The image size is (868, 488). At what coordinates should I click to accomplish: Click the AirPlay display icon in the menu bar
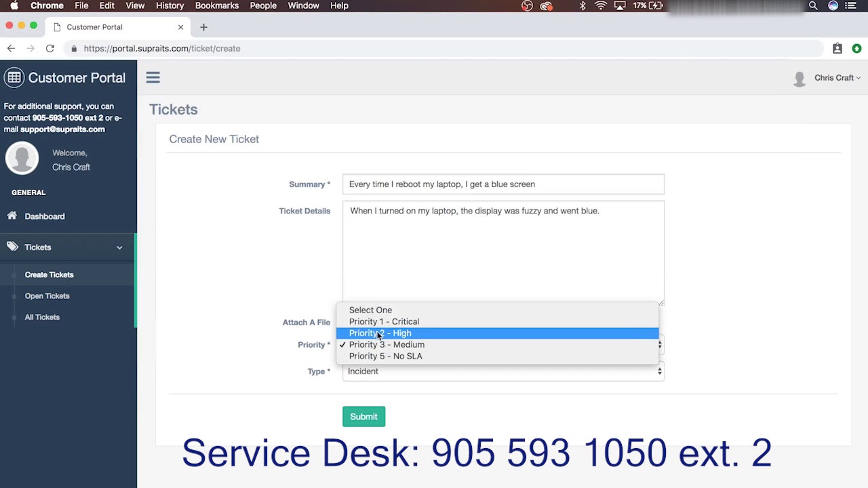click(619, 5)
